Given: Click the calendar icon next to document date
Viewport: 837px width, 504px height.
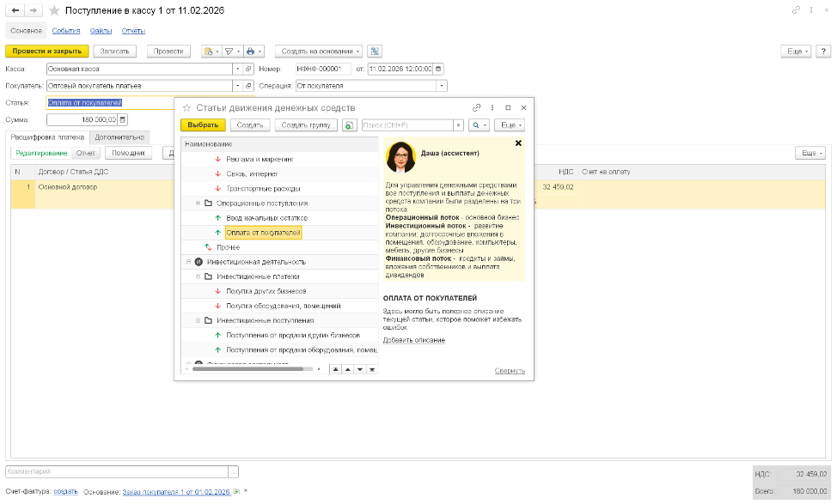Looking at the screenshot, I should pos(439,69).
